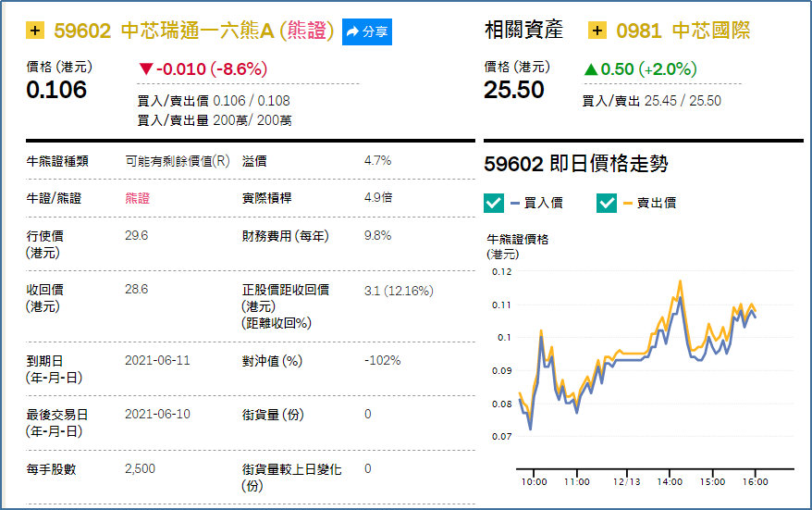This screenshot has width=812, height=510.
Task: Click the 16:00 time axis label
Action: tap(755, 481)
